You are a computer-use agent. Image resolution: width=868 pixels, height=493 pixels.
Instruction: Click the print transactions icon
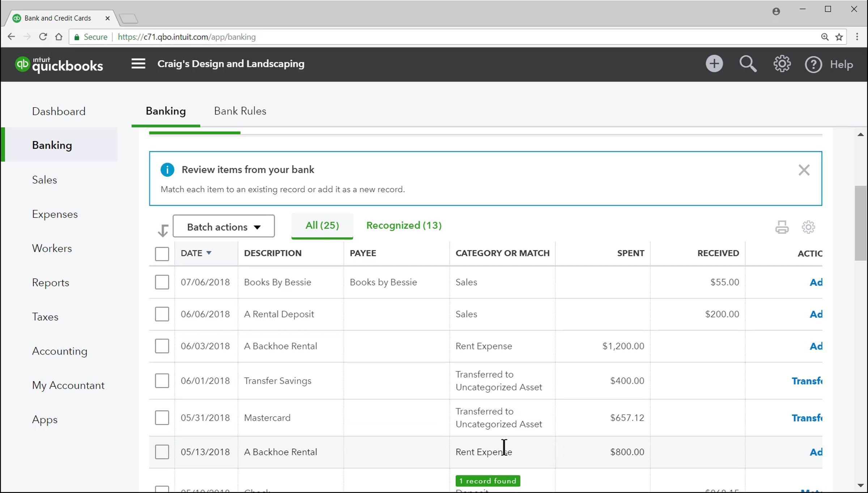point(782,227)
